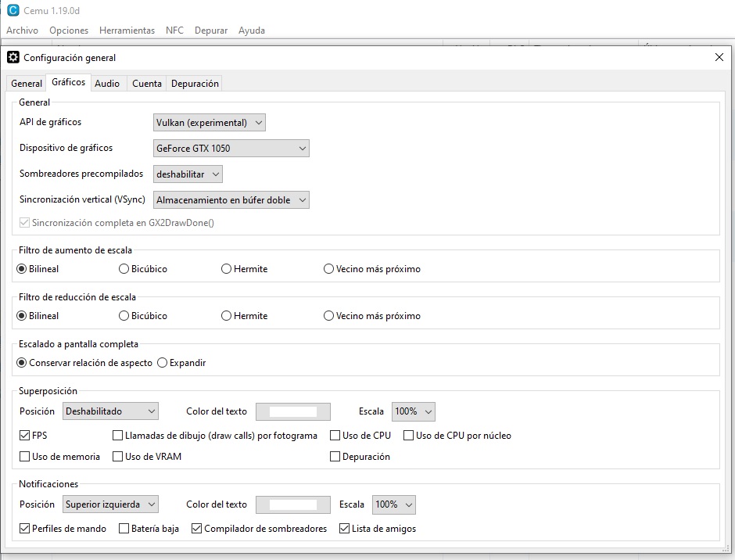
Task: Open the API de gráficos dropdown
Action: (x=210, y=123)
